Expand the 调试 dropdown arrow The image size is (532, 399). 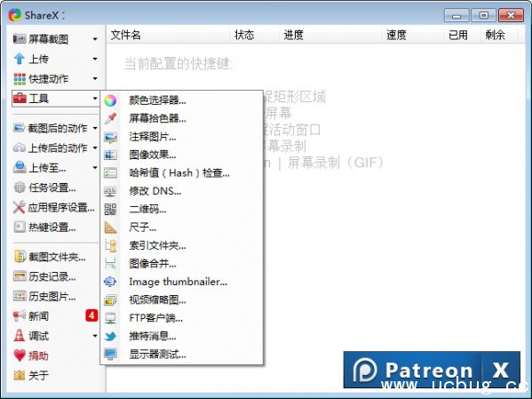coord(95,336)
